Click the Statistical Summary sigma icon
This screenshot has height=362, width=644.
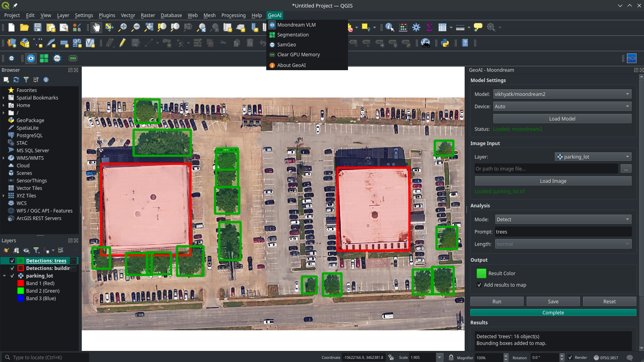(429, 27)
